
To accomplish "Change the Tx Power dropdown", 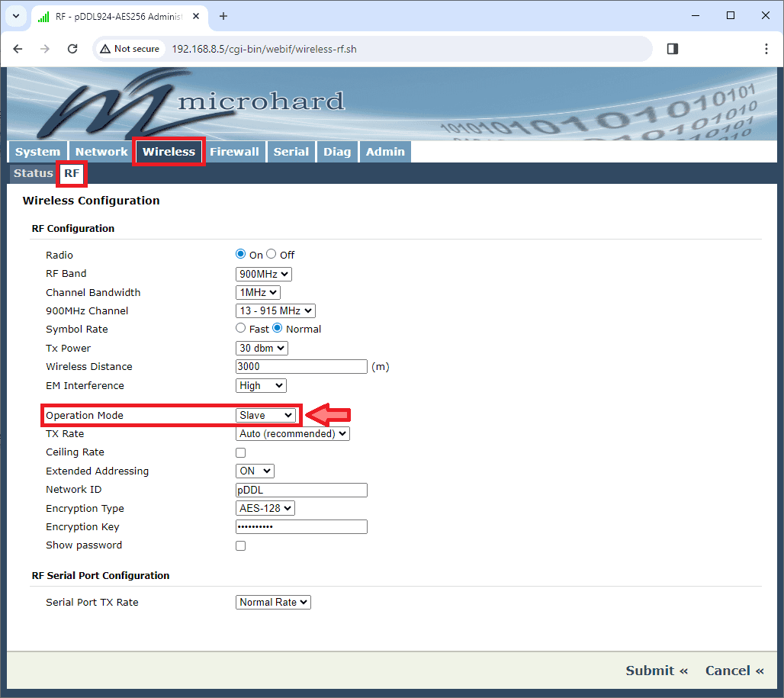I will click(x=262, y=348).
